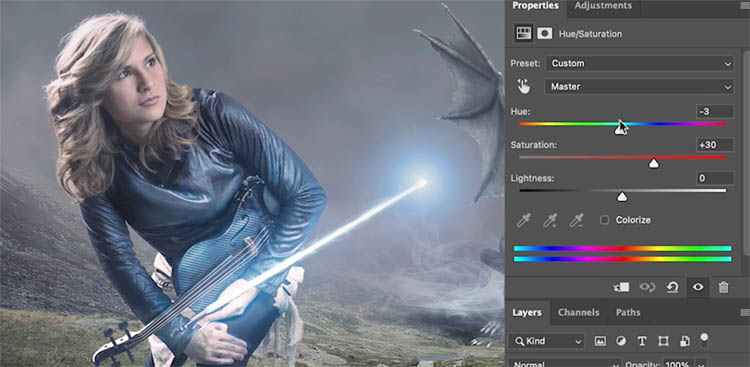750x367 pixels.
Task: Click the Lightness value field
Action: coord(715,178)
